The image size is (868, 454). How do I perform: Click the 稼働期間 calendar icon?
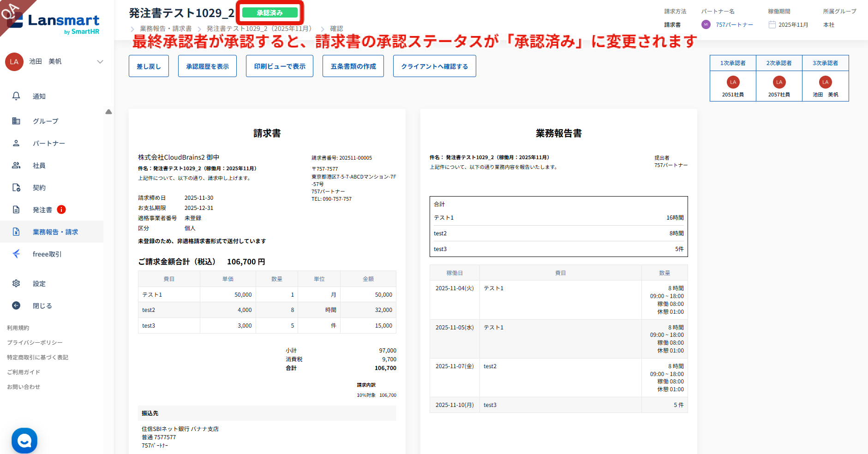tap(772, 25)
